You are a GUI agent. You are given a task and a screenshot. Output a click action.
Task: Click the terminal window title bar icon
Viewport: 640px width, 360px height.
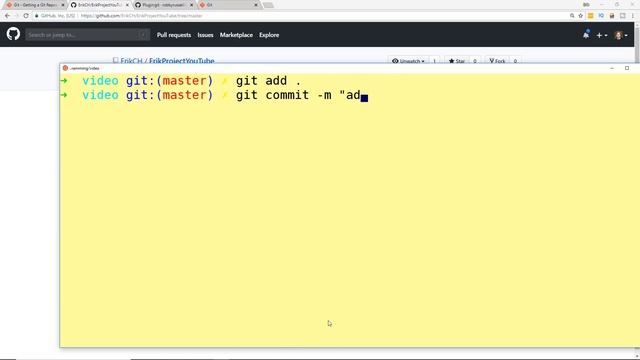click(65, 68)
